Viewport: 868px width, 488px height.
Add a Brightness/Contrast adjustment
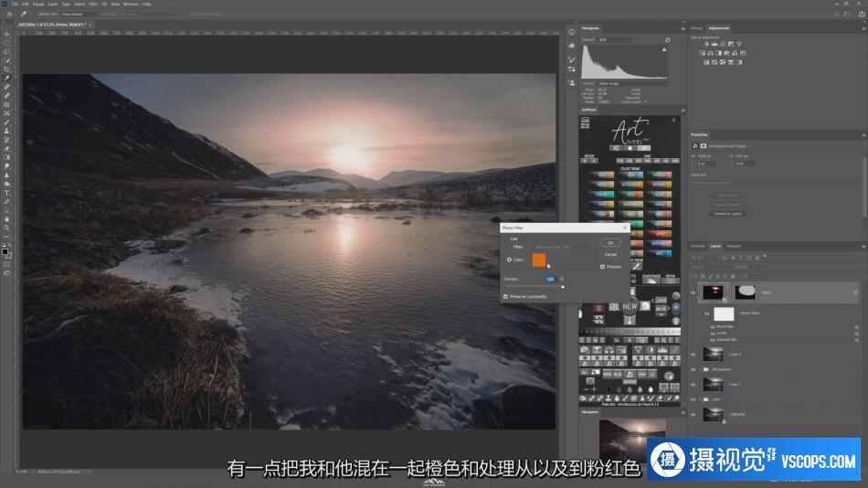(x=705, y=44)
